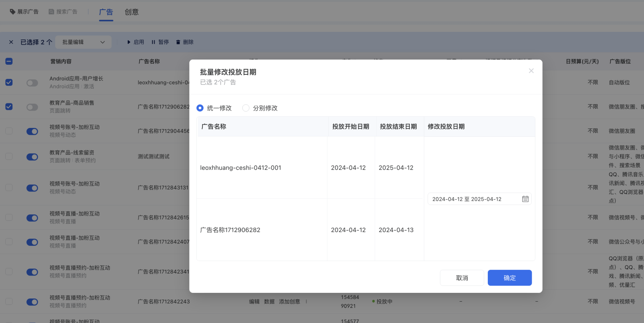
Task: Disable switch for 广告名称1712842615 row
Action: 32,218
